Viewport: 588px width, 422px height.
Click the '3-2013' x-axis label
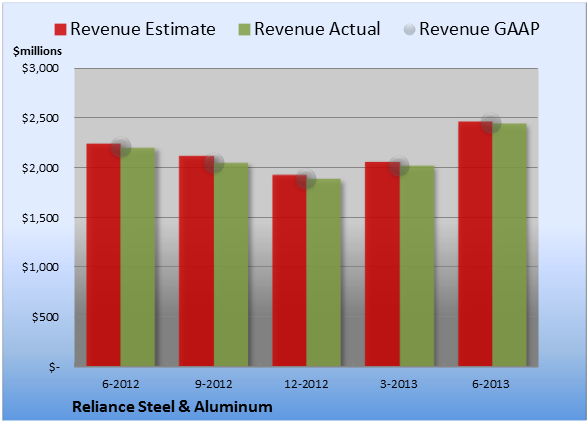coord(399,384)
